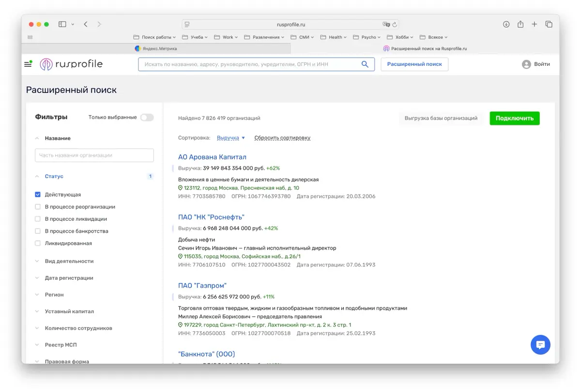This screenshot has height=392, width=581.
Task: Check В процессе банкротства
Action: [38, 231]
